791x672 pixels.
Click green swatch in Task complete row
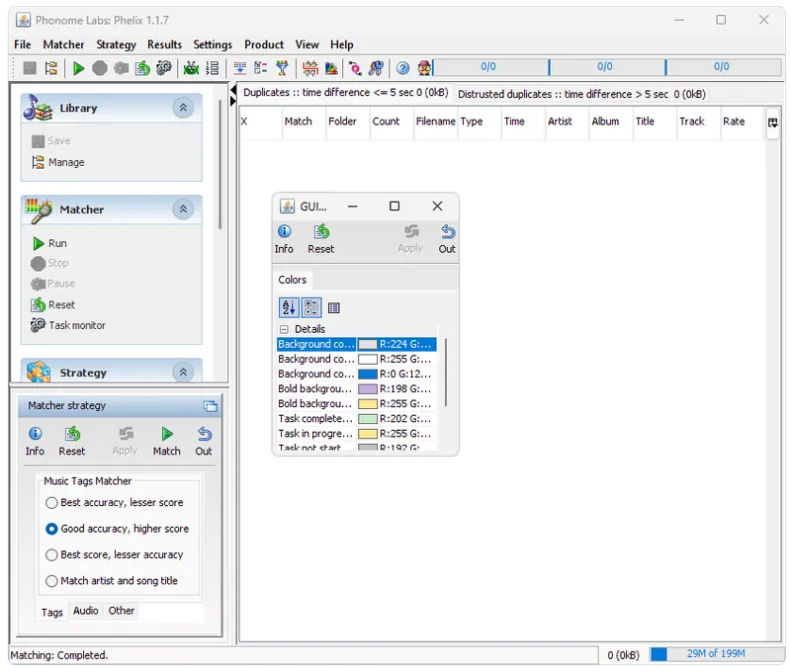tap(367, 419)
